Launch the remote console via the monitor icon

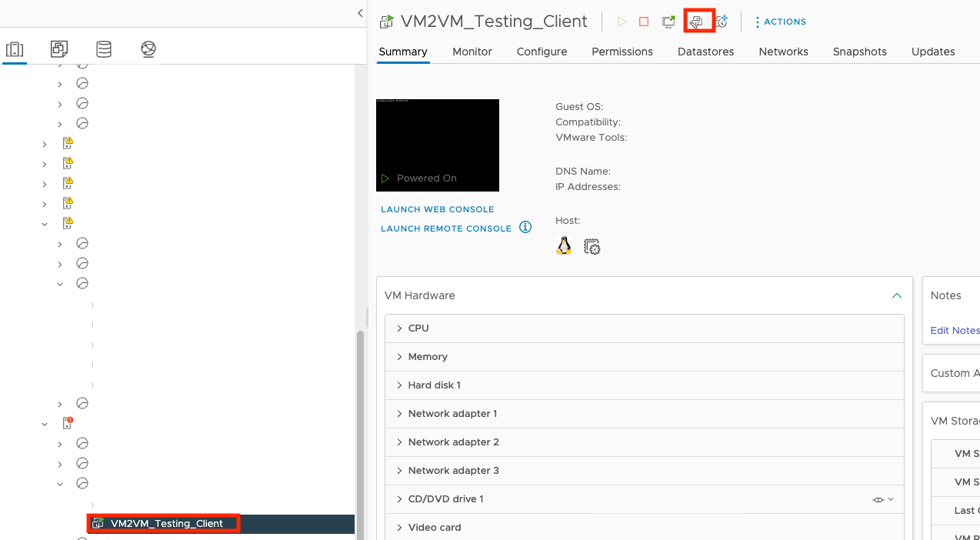tap(668, 21)
